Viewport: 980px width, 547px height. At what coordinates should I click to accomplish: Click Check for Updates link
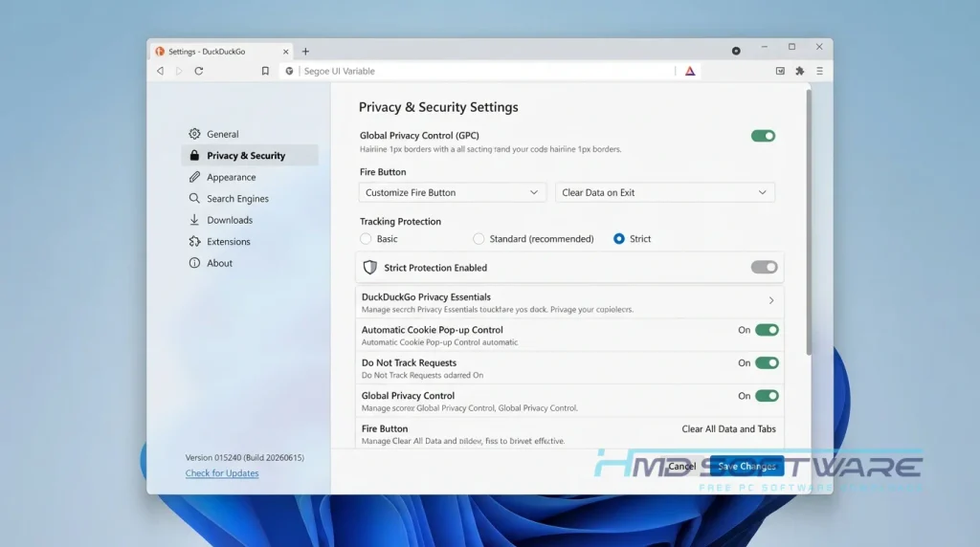click(222, 473)
